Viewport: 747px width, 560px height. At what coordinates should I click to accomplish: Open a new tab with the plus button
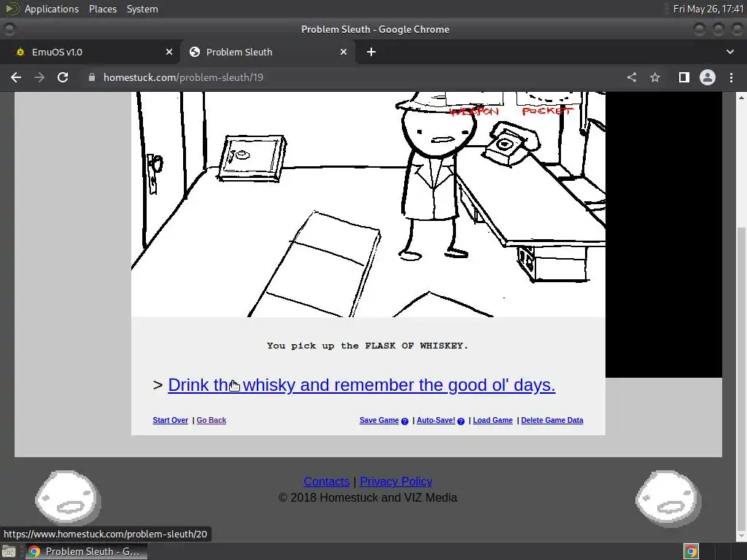tap(371, 52)
